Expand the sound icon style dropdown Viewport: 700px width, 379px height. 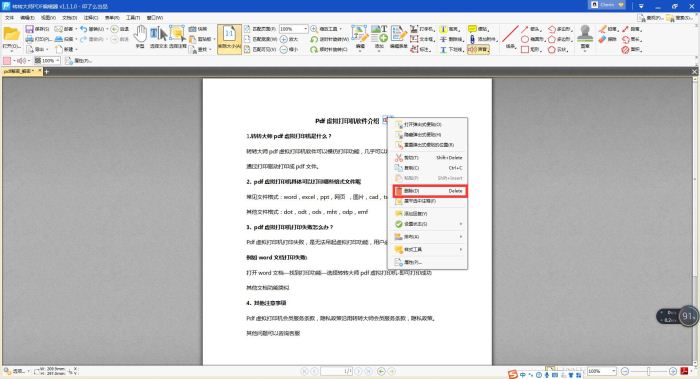pyautogui.click(x=29, y=60)
